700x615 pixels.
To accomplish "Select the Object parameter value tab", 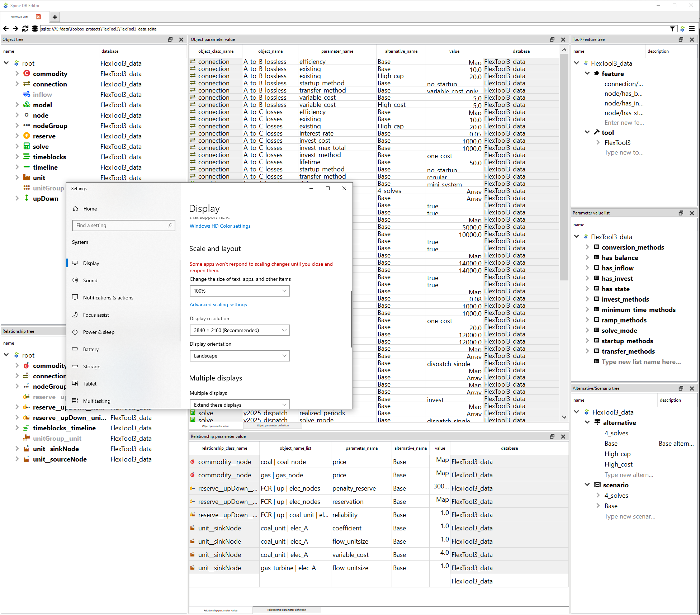I will pyautogui.click(x=216, y=426).
